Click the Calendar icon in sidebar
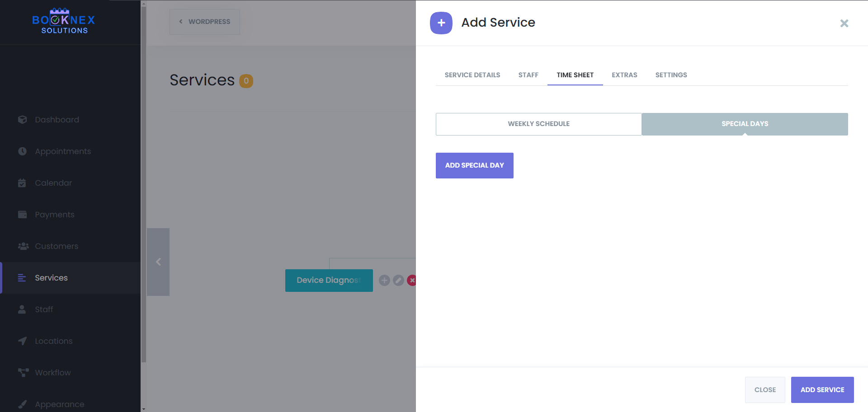This screenshot has width=868, height=412. click(22, 183)
